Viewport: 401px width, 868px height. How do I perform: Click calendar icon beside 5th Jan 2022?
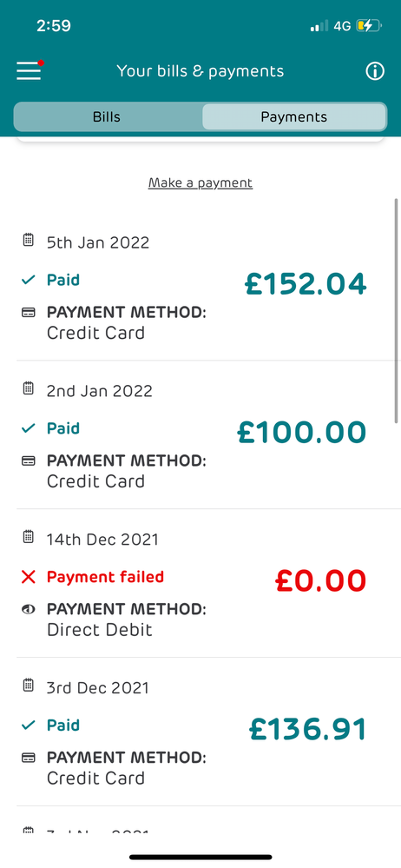[28, 241]
